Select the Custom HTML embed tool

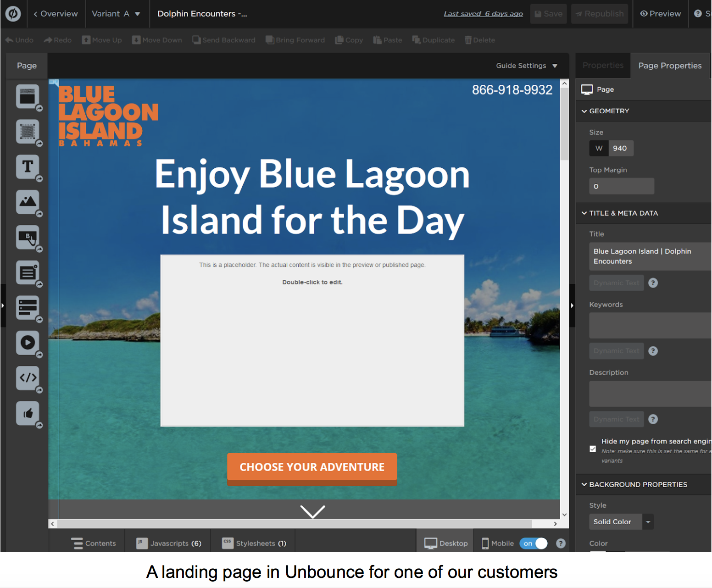tap(28, 378)
